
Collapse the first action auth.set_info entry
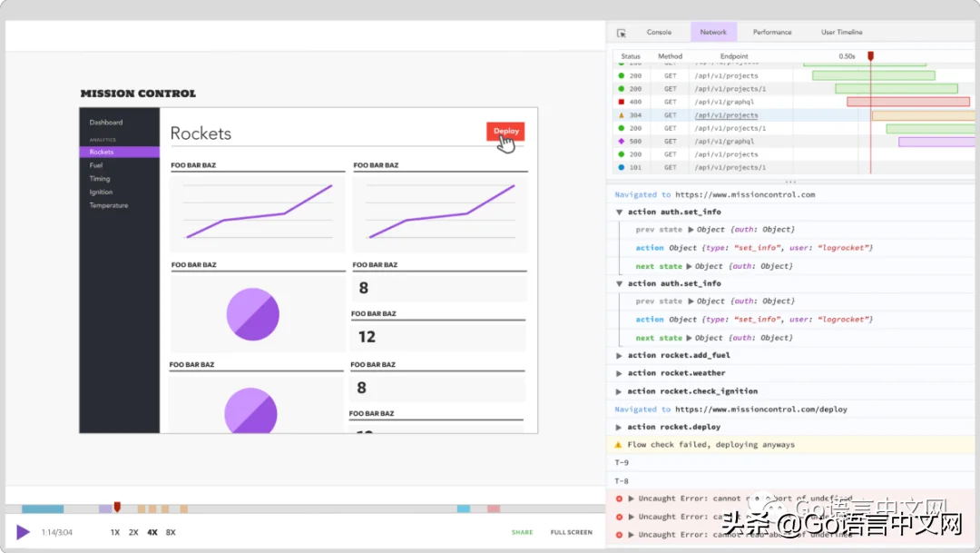coord(620,212)
